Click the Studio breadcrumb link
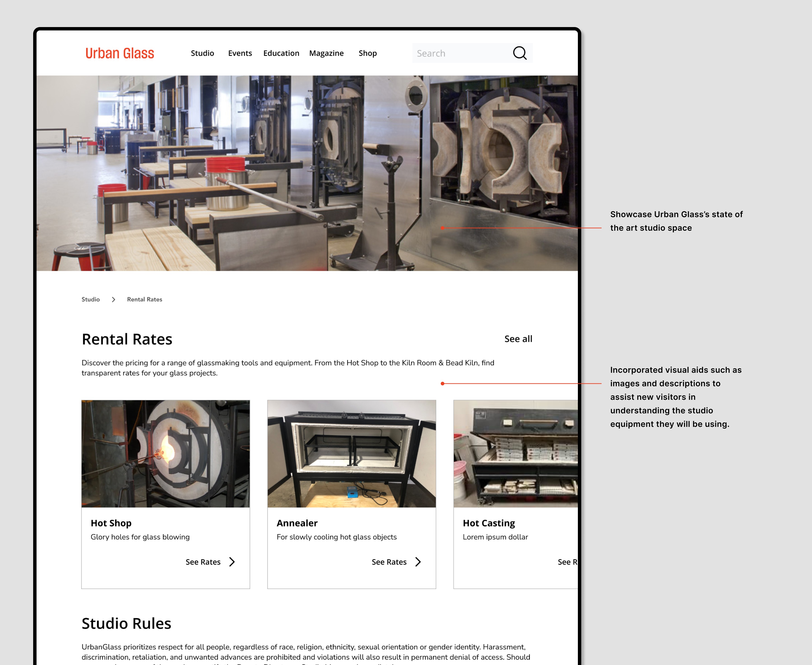812x665 pixels. point(90,299)
